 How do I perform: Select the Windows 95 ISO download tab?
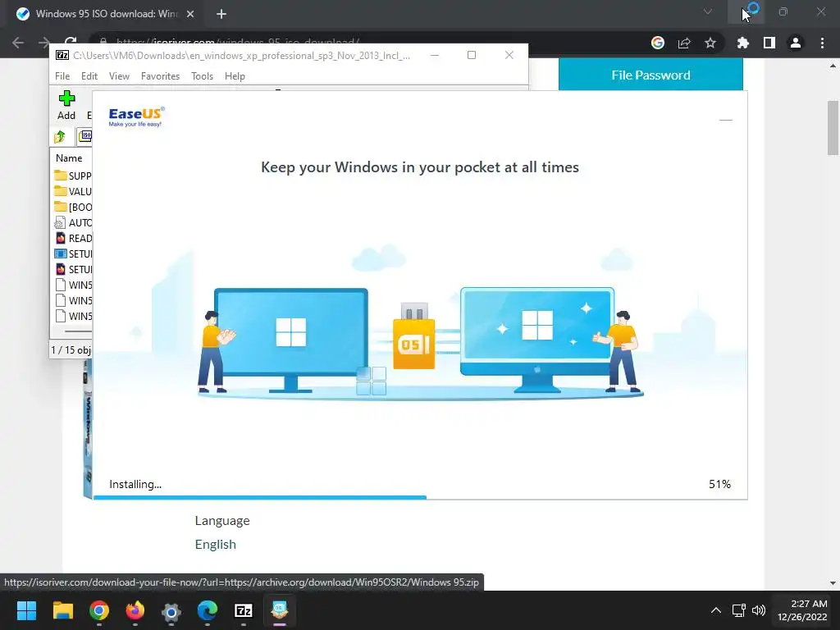coord(106,14)
